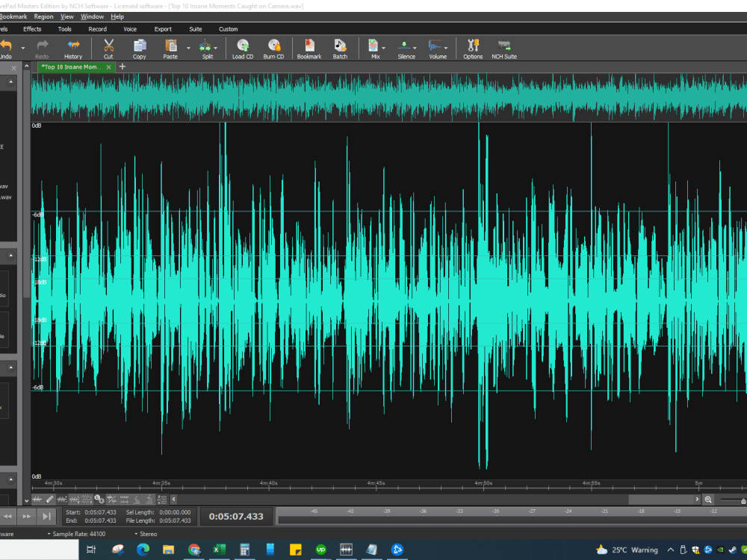Open the dropdown arrow next to Mix

tap(383, 48)
